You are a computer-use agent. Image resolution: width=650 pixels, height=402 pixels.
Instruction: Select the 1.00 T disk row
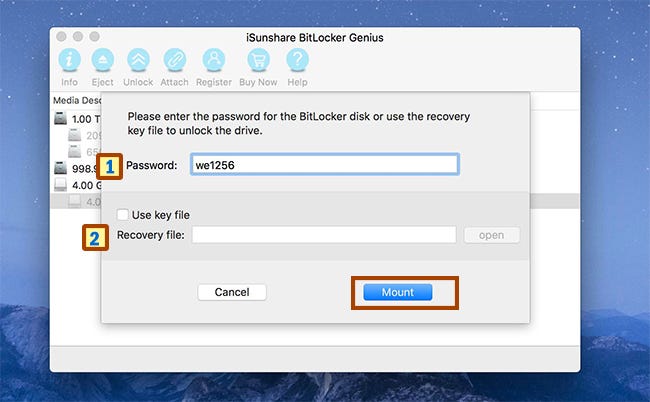[77, 119]
